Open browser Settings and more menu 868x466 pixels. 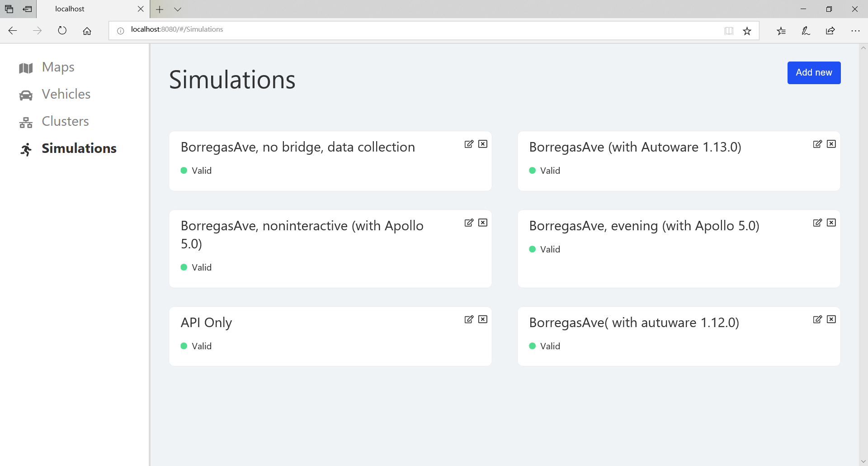pos(855,31)
